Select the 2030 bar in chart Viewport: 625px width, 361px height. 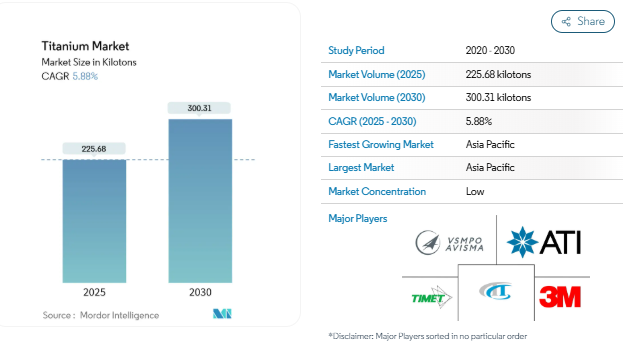coord(200,201)
